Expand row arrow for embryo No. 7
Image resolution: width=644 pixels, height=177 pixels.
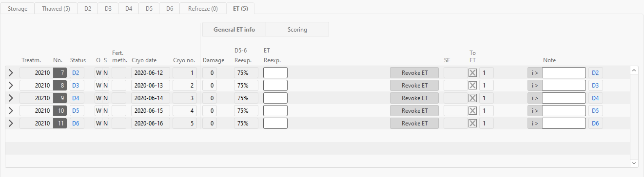11,73
